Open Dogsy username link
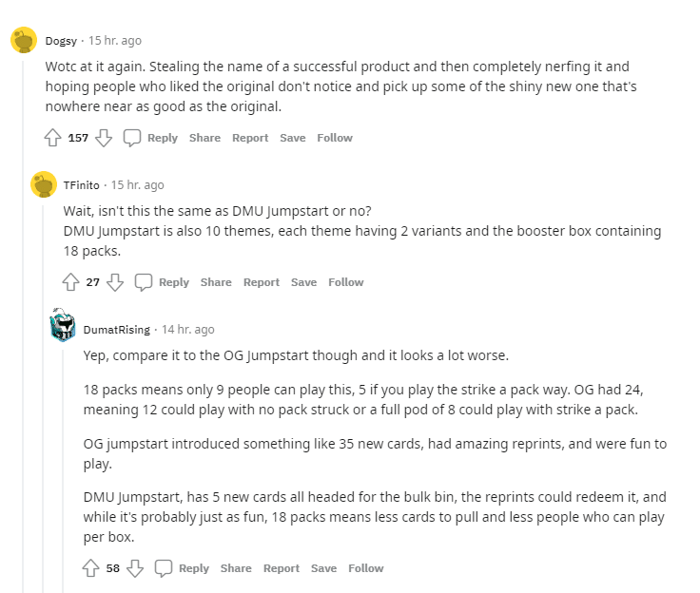Screen dimensions: 700x593 click(x=63, y=41)
